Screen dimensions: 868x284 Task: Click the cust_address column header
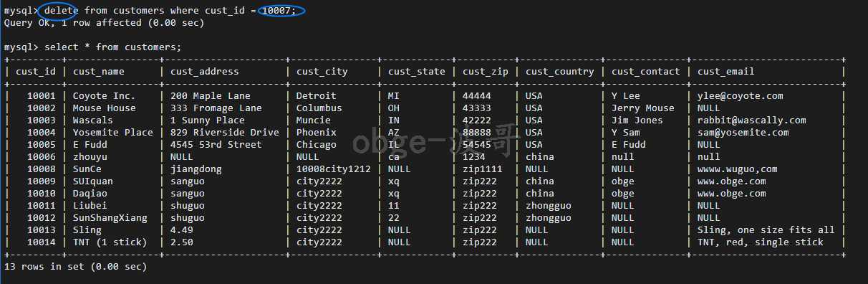(205, 72)
